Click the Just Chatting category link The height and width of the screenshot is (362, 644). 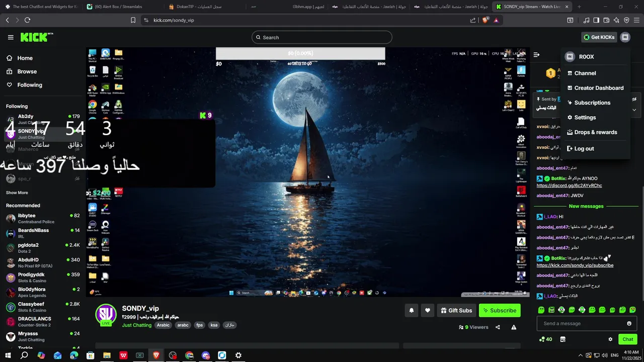[136, 325]
